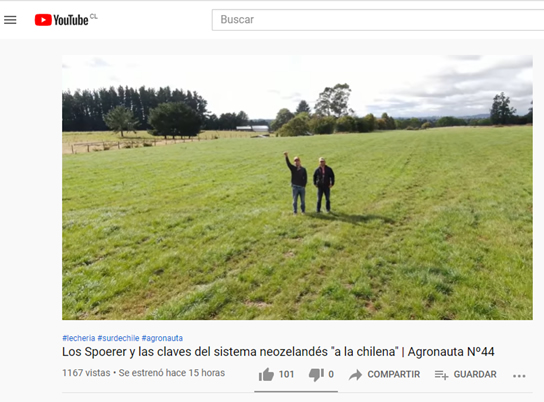Click the save-to-playlist icon
Viewport: 544px width, 402px height.
[x=441, y=375]
